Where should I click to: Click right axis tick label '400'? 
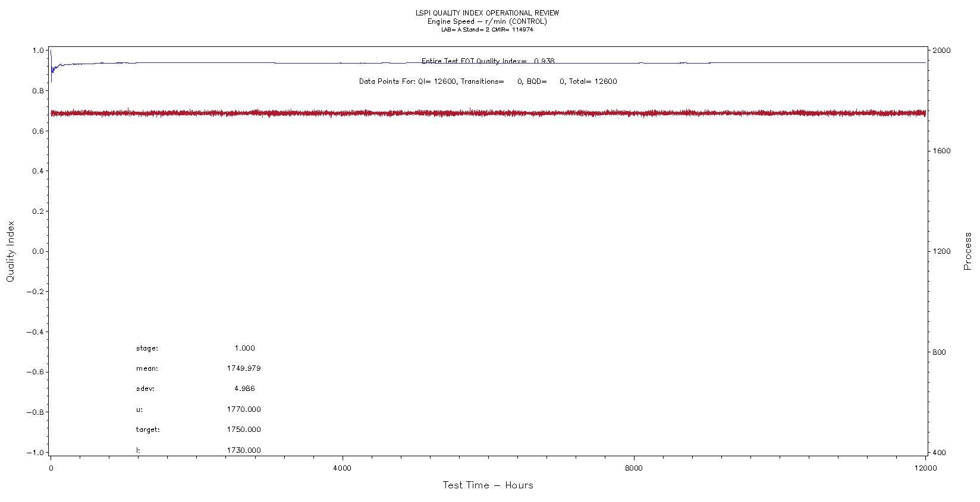point(939,453)
